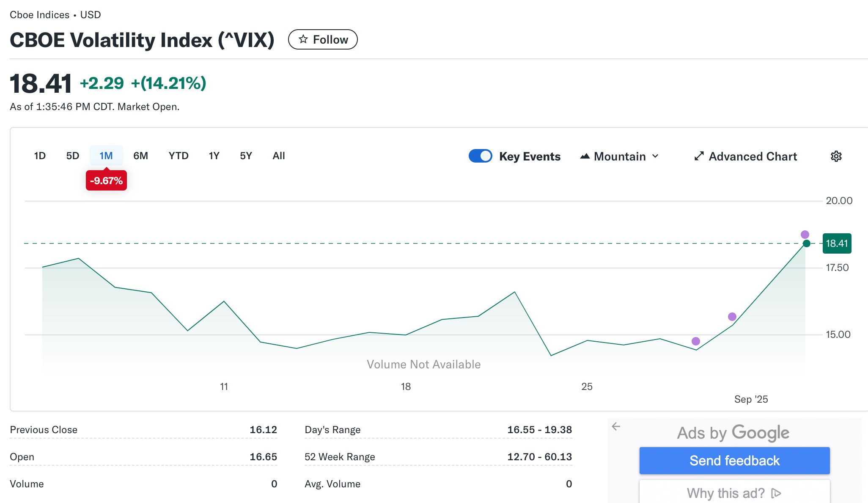Toggle the Key Events switch off
The height and width of the screenshot is (503, 868).
pyautogui.click(x=480, y=156)
